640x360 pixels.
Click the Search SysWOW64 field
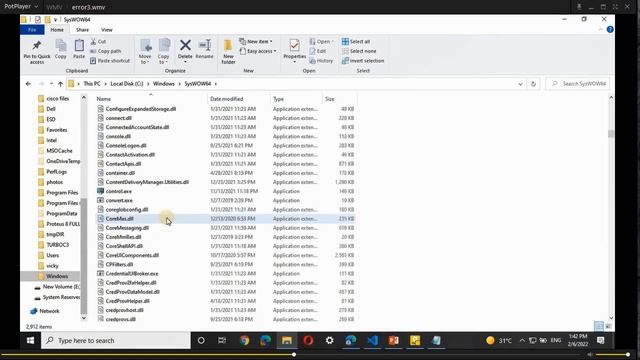577,84
